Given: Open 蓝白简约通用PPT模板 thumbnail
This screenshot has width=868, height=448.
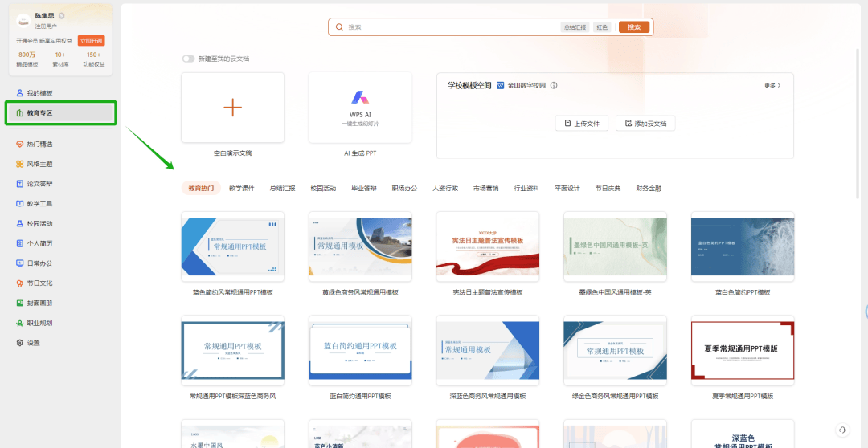Looking at the screenshot, I should [x=360, y=351].
